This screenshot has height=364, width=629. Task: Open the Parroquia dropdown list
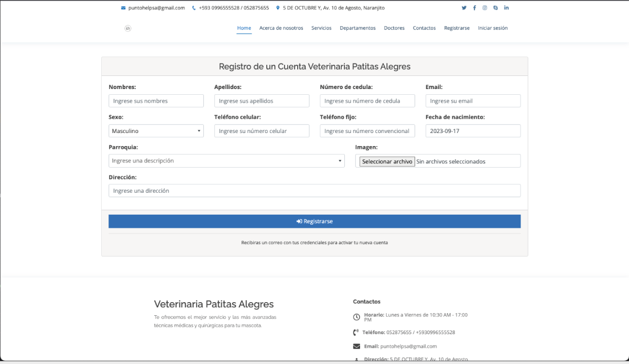226,161
